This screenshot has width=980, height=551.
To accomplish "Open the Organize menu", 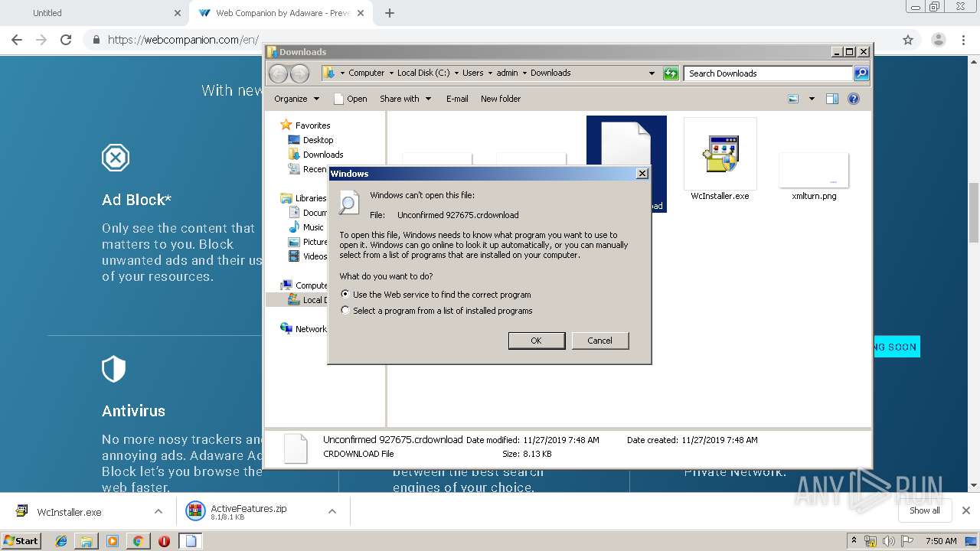I will (296, 99).
